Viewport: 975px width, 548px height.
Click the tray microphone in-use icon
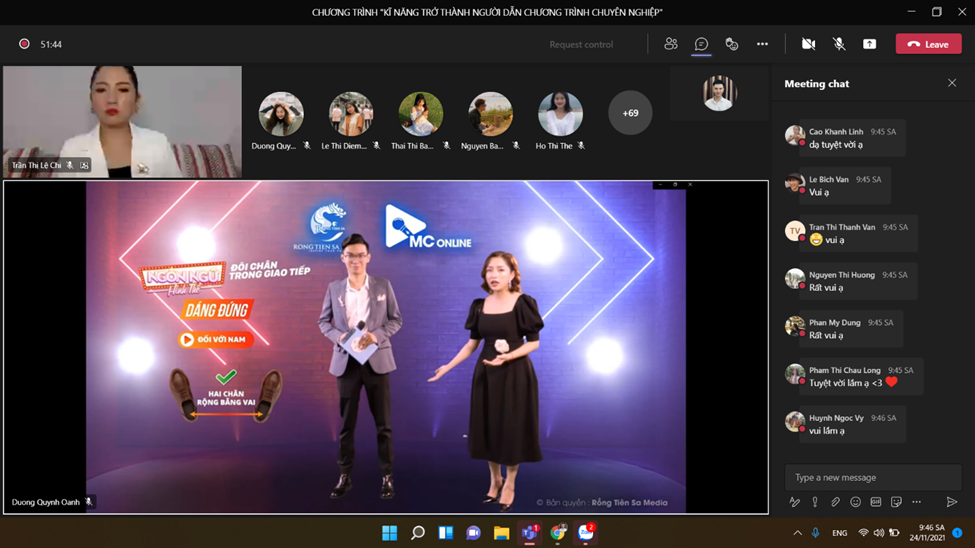[x=815, y=533]
